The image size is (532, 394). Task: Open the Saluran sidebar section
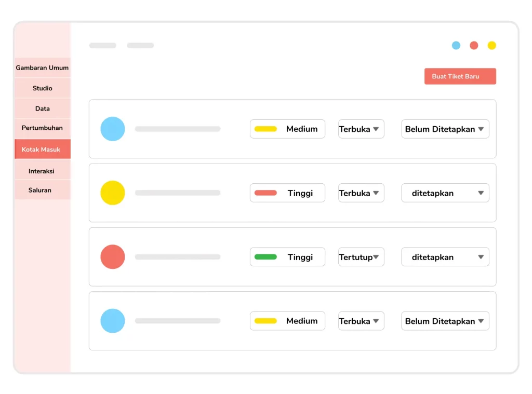(x=40, y=190)
